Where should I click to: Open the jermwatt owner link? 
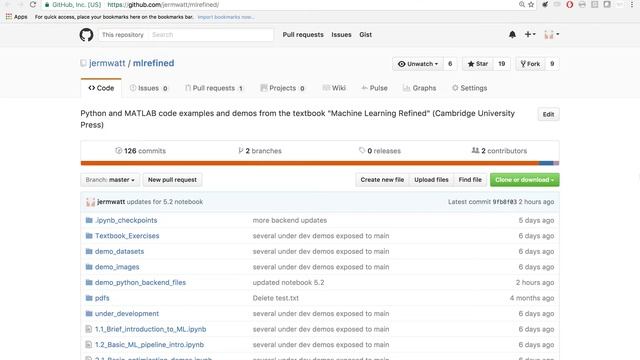pos(107,63)
